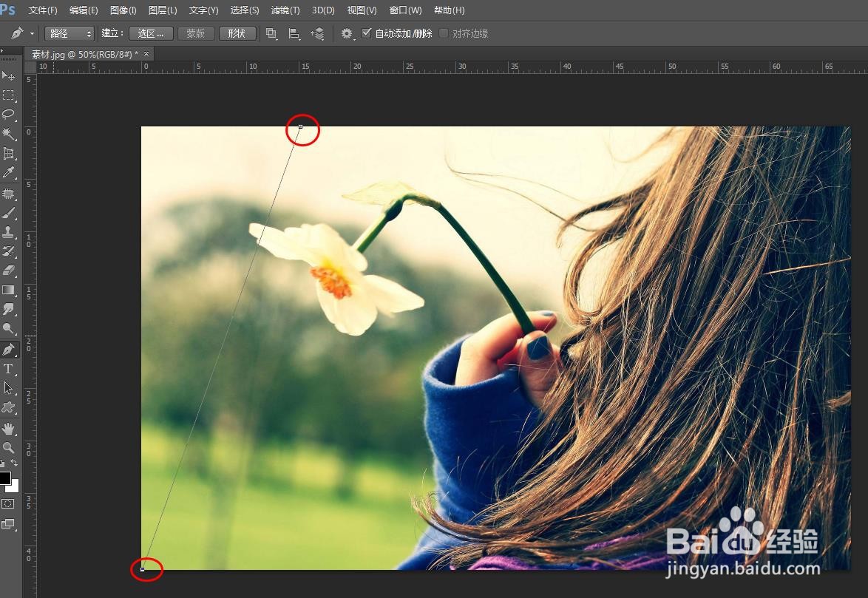The height and width of the screenshot is (598, 868).
Task: Open gear pen options dropdown
Action: pos(347,34)
